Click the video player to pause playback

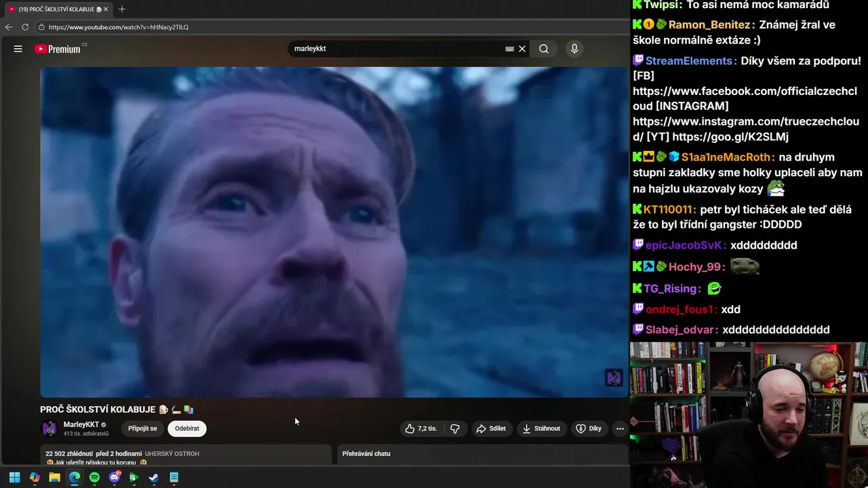tap(334, 232)
